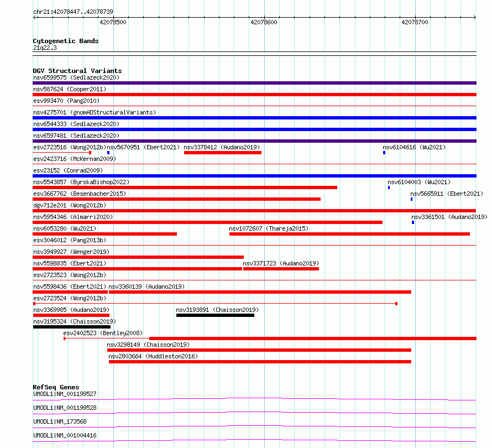Select the esv2402523 (Bentley2008) label
This screenshot has height=448, width=492.
103,333
